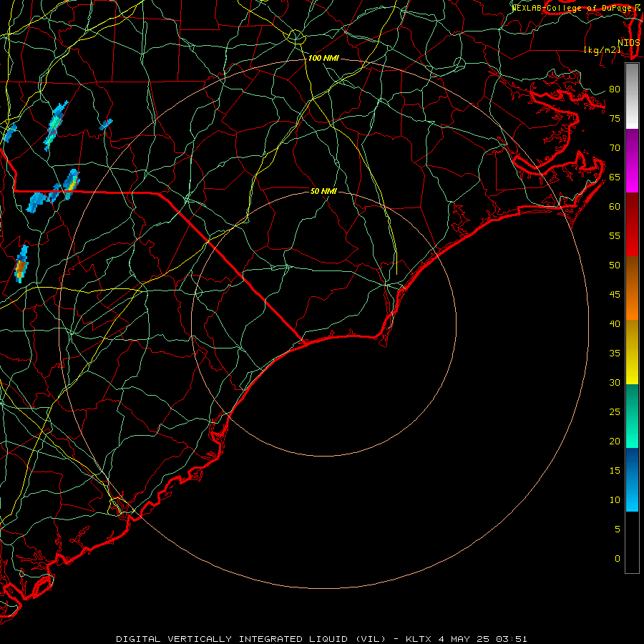
Task: Click the scale value "65"
Action: pyautogui.click(x=615, y=177)
